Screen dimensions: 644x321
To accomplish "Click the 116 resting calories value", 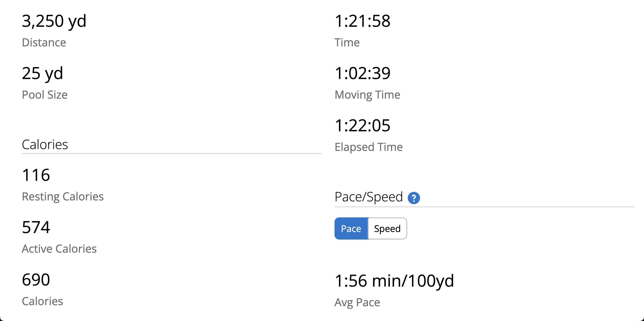I will (36, 175).
